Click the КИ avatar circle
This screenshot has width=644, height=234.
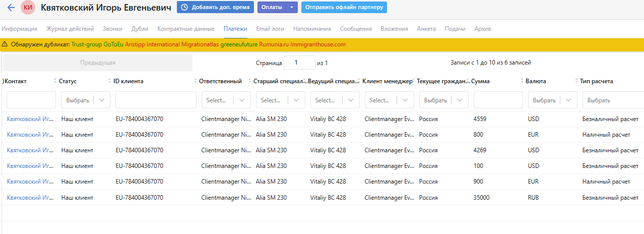(x=28, y=8)
